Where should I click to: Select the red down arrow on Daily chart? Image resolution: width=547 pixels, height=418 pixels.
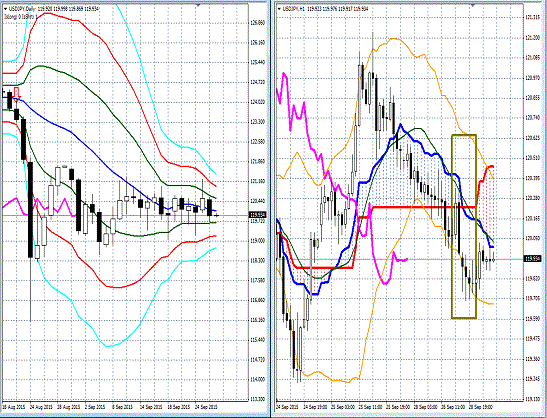pos(17,94)
